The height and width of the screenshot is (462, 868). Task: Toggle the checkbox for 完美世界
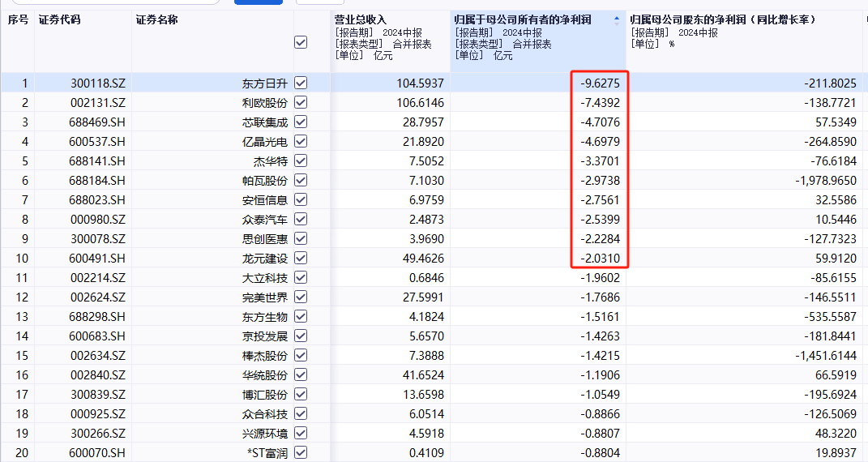point(301,297)
